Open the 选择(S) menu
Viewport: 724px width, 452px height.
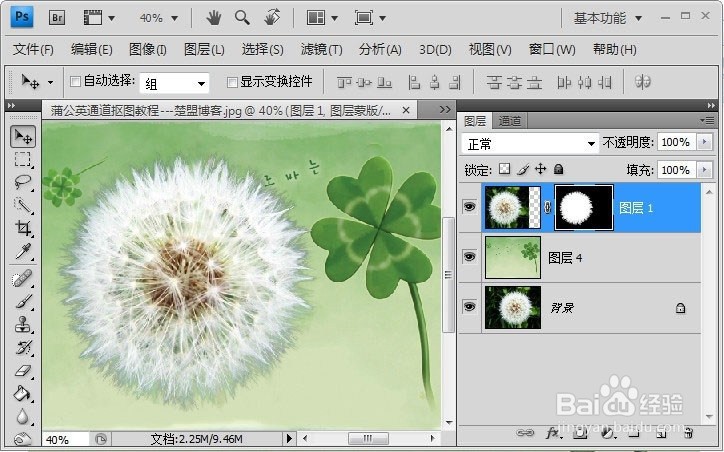coord(262,49)
